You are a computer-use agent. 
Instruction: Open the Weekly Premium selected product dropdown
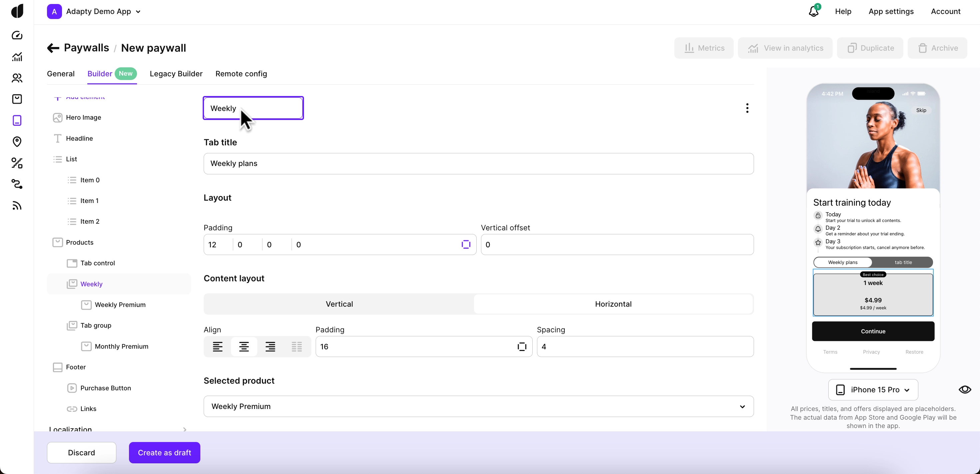[479, 406]
